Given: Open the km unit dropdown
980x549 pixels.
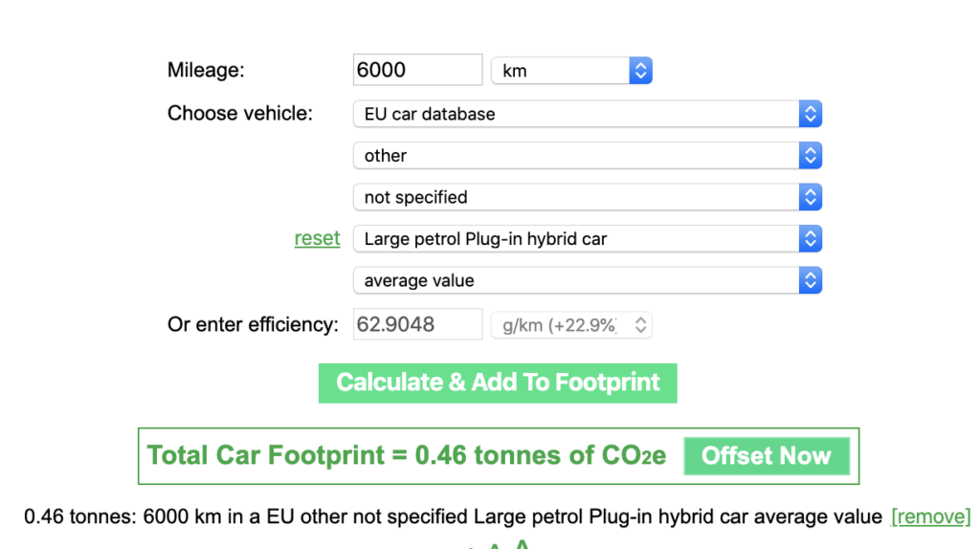Looking at the screenshot, I should pos(571,71).
